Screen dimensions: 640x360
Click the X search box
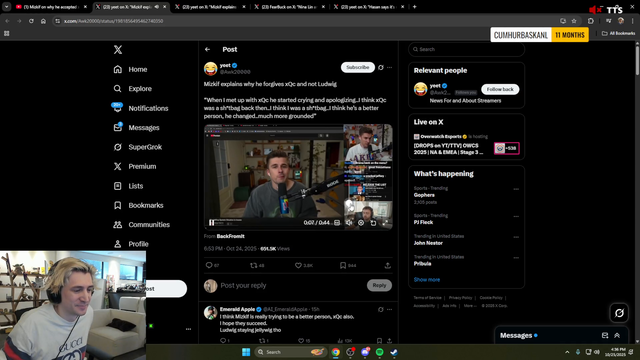coord(466,49)
